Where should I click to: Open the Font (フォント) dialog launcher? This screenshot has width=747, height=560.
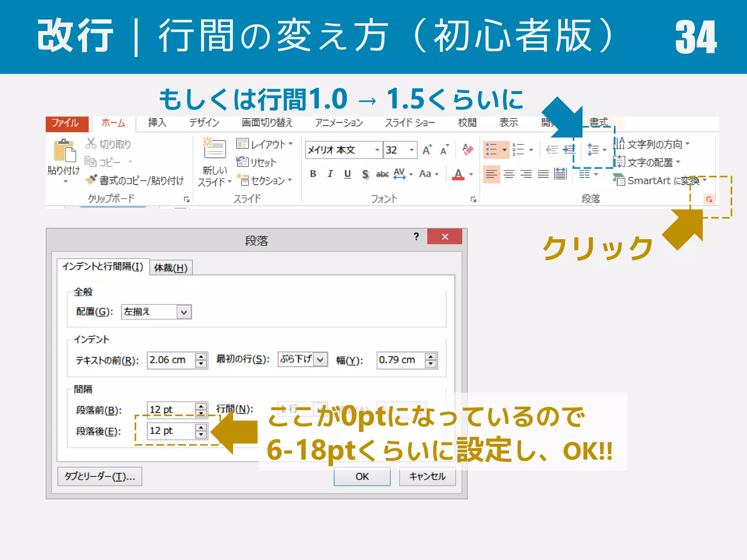473,199
